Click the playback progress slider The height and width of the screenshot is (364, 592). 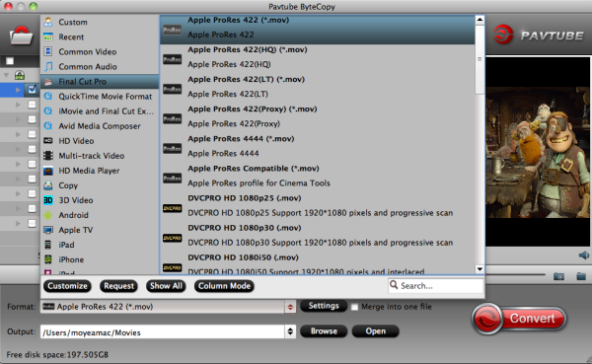[515, 274]
